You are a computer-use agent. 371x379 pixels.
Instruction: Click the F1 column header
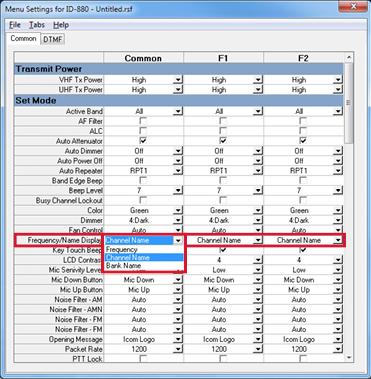223,58
